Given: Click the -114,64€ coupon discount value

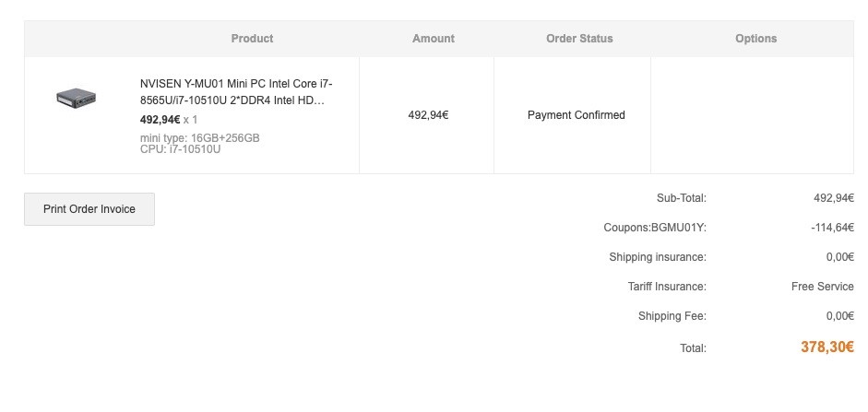Looking at the screenshot, I should [832, 228].
